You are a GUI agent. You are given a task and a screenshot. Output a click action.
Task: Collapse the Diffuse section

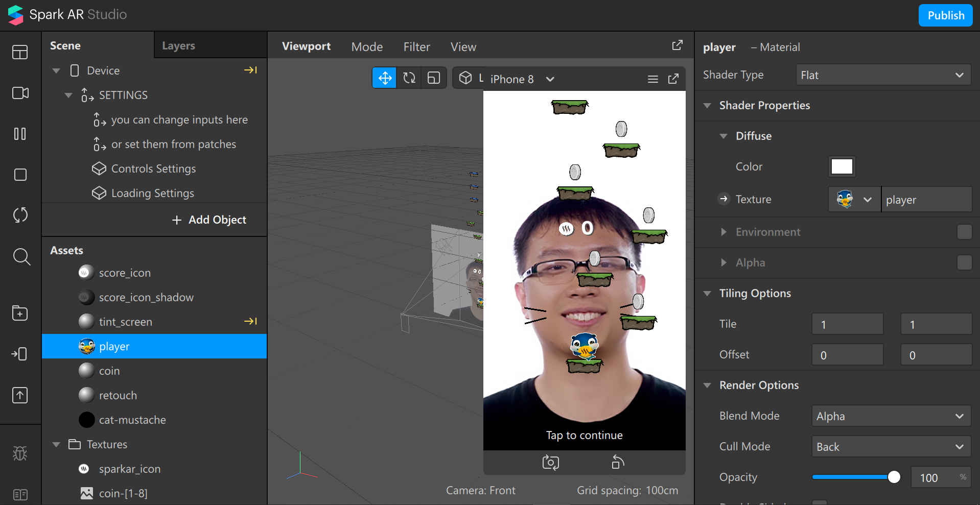[x=724, y=136]
